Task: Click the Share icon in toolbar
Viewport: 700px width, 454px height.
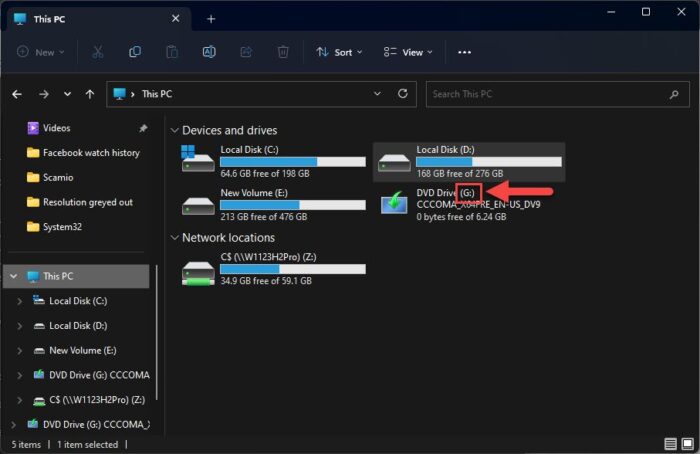Action: [x=246, y=52]
